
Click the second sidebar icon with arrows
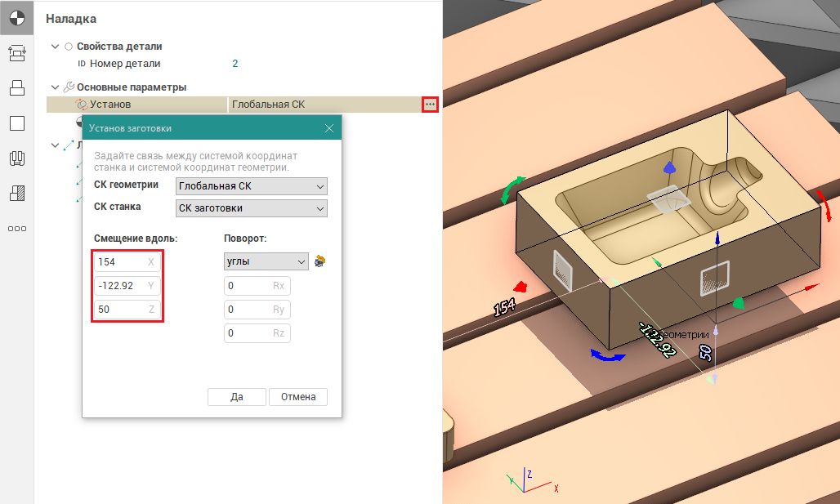click(x=16, y=52)
